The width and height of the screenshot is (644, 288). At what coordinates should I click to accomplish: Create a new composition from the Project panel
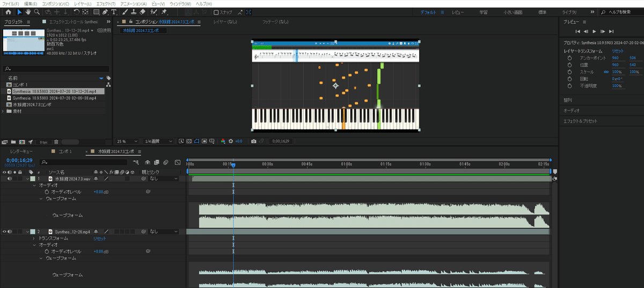pyautogui.click(x=21, y=141)
